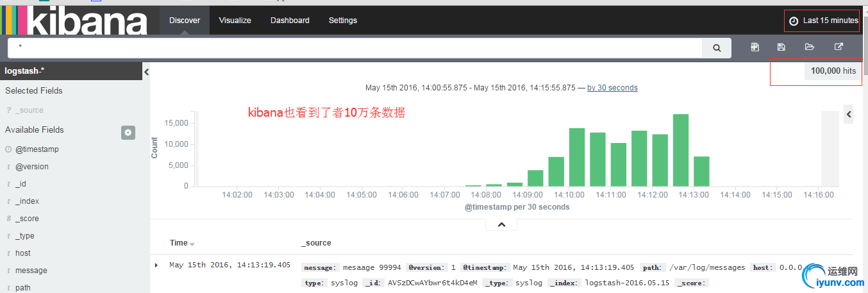Click the 'AVSzDCwAYbwr6t4kD4eM' id value
This screenshot has width=868, height=293.
pos(433,283)
